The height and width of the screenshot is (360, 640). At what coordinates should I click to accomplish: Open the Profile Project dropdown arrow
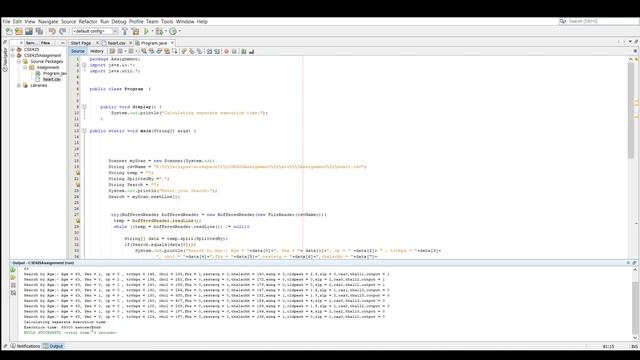pos(179,31)
